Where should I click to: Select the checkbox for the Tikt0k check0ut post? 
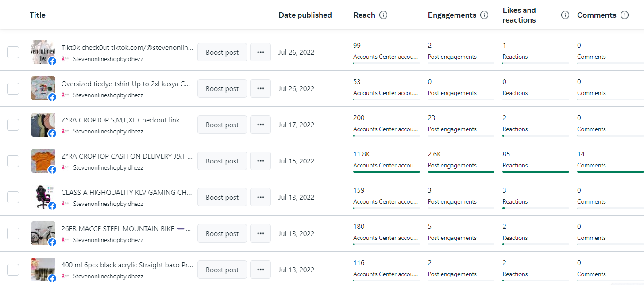tap(13, 52)
